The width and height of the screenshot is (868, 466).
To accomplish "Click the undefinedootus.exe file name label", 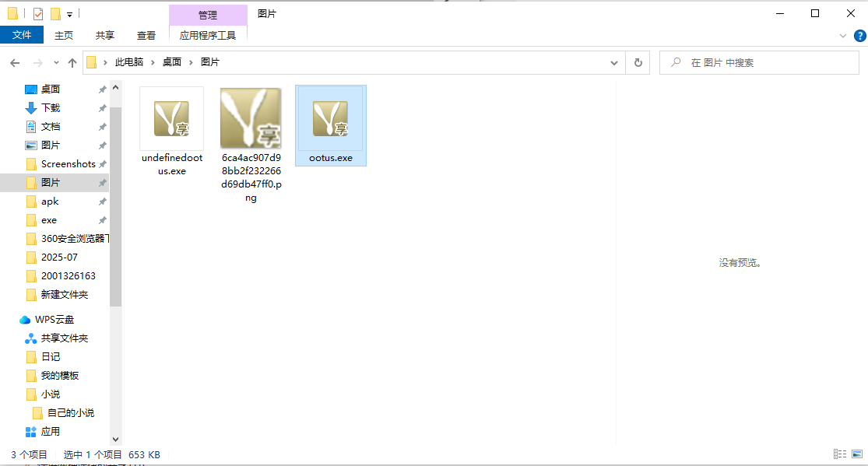I will 171,164.
